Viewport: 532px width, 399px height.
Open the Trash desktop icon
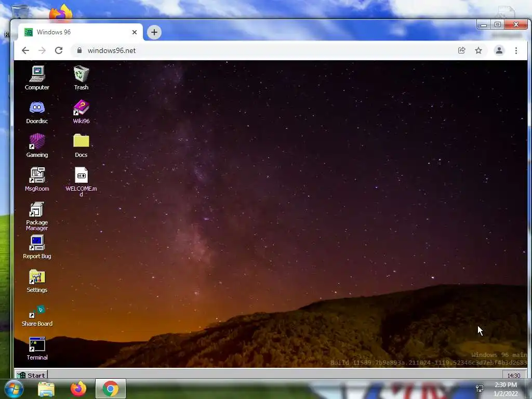point(81,78)
